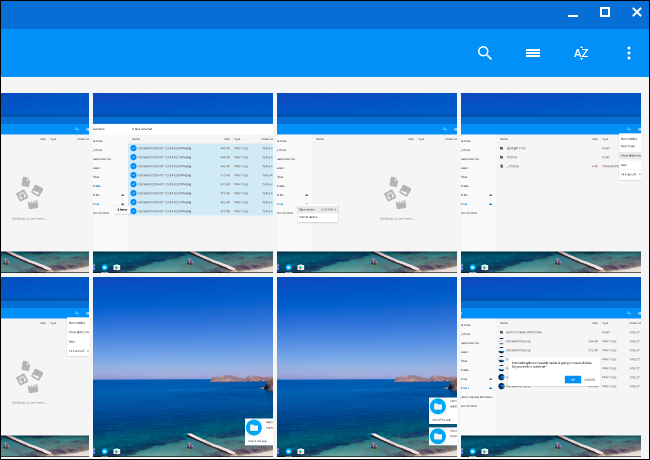This screenshot has width=650, height=460.
Task: Select wallpaper thumbnail with one folder notification
Action: pos(183,367)
